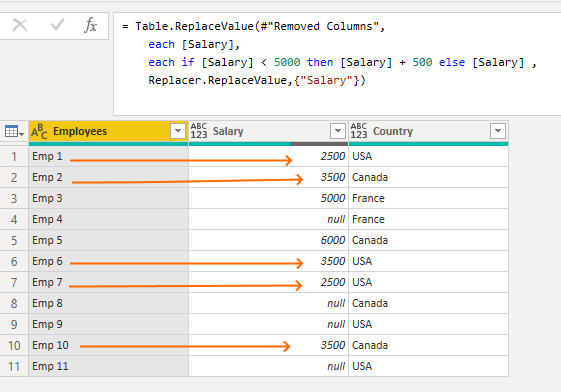This screenshot has height=392, width=561.
Task: Click the Country cell Canada for Emp 2
Action: (x=428, y=177)
